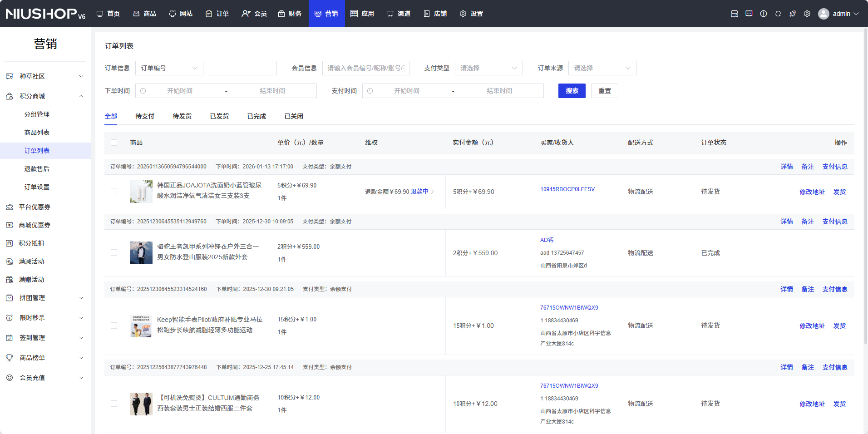
Task: Click the store icon in top-right toolbar
Action: coord(734,14)
